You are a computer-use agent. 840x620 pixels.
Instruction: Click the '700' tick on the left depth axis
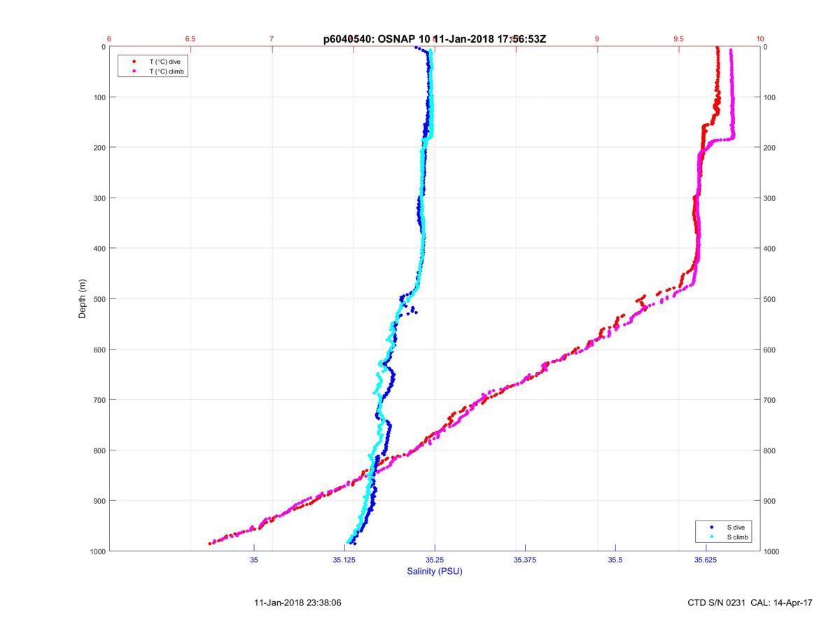point(99,400)
